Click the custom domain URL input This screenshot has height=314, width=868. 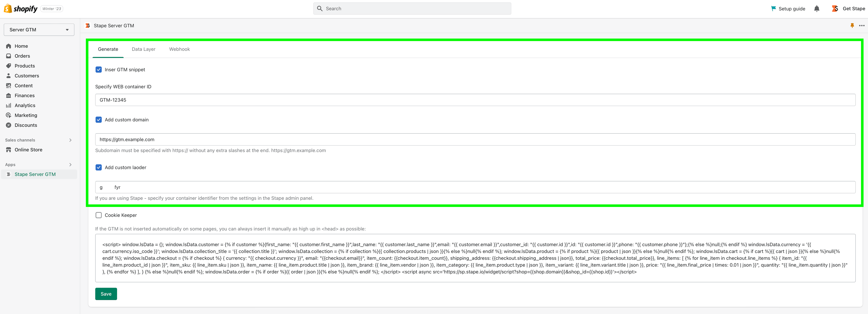(x=475, y=139)
